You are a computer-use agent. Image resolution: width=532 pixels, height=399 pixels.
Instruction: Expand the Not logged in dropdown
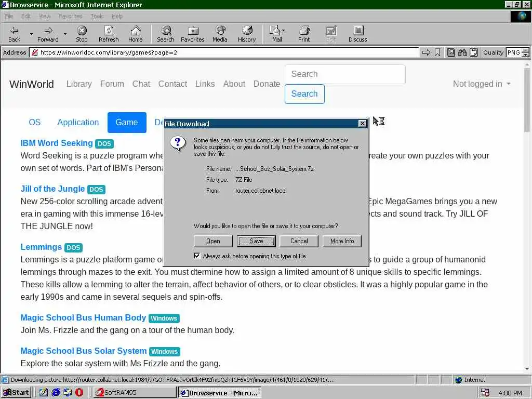point(482,84)
